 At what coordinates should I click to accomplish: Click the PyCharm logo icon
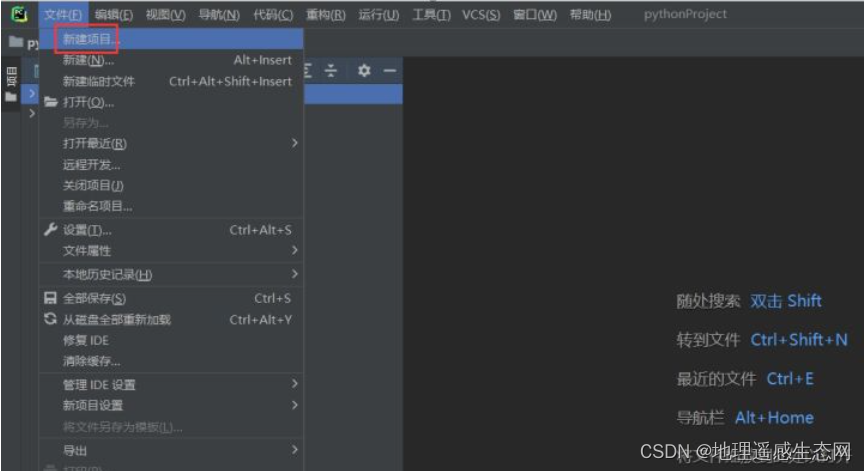pyautogui.click(x=19, y=14)
